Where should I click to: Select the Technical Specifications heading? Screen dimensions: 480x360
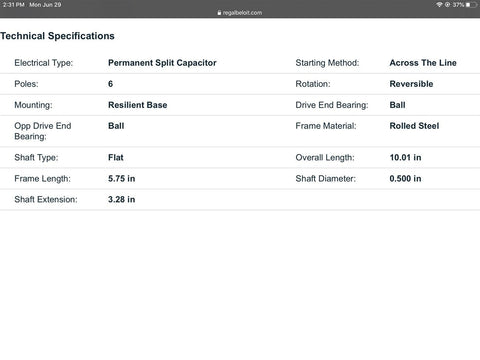(x=57, y=36)
